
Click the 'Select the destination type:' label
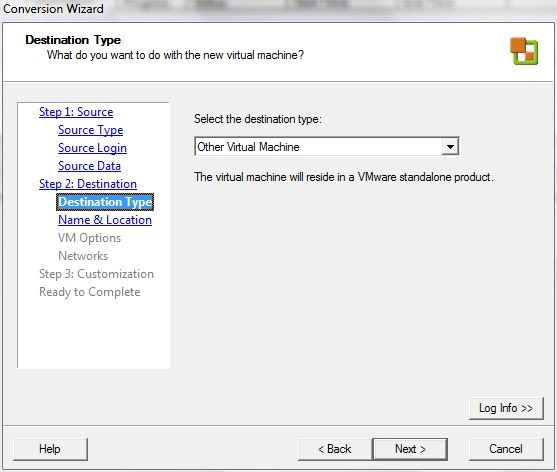point(258,119)
